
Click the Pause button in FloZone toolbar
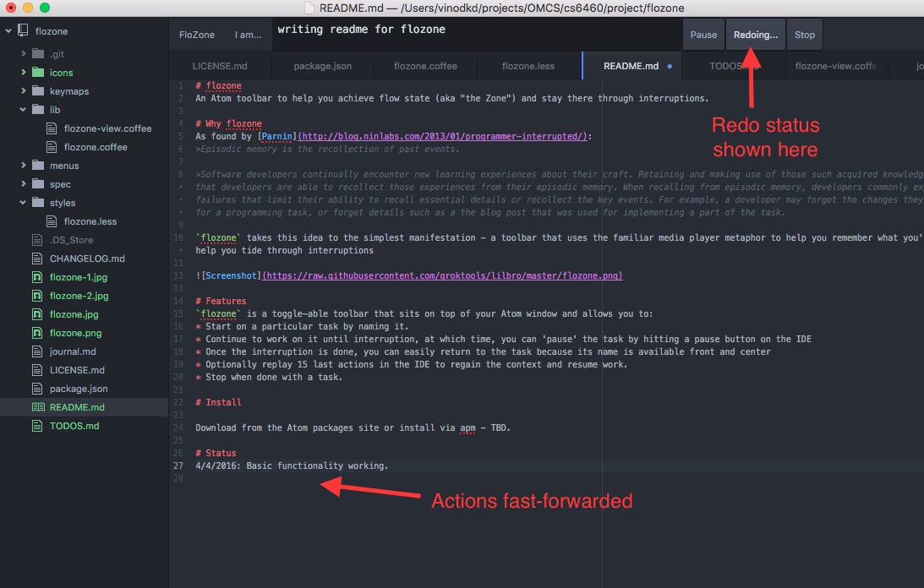[x=703, y=35]
